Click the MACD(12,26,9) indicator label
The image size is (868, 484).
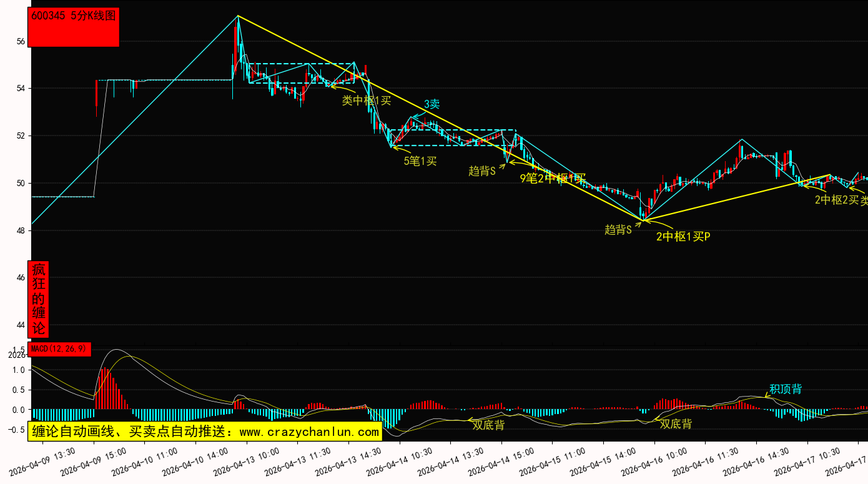click(59, 349)
